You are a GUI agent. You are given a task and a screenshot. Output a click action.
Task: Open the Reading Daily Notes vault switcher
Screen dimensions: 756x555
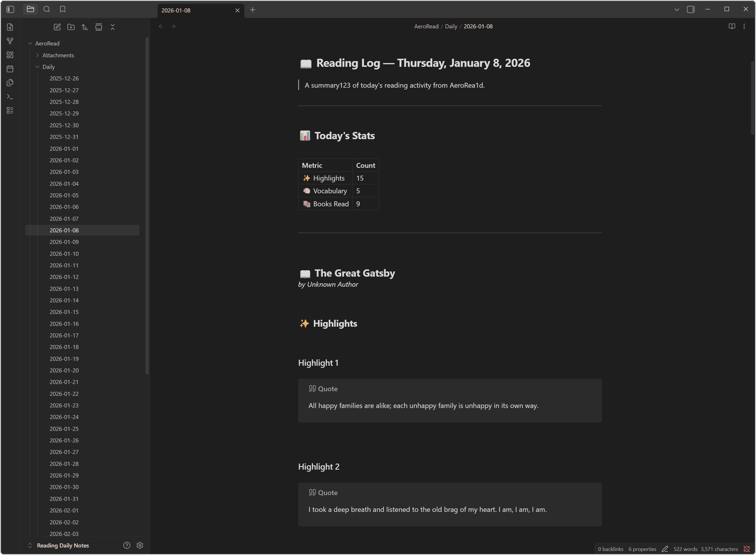pyautogui.click(x=62, y=545)
